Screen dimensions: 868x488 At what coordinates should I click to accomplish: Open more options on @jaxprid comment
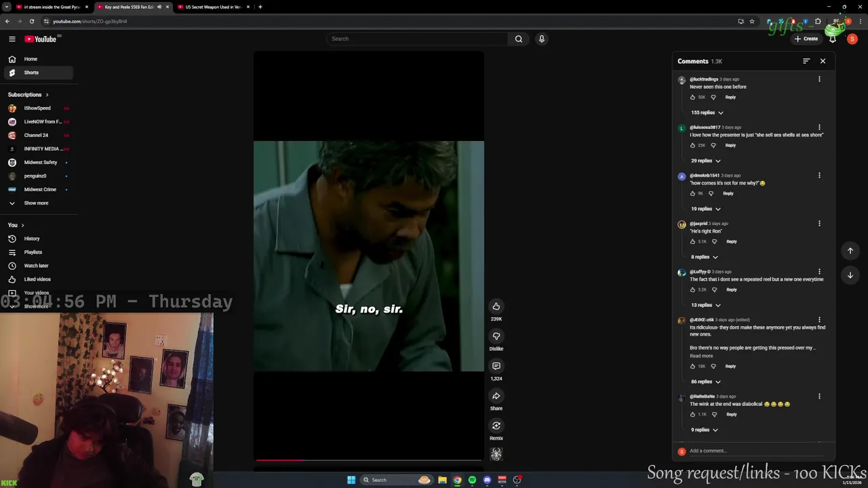819,224
